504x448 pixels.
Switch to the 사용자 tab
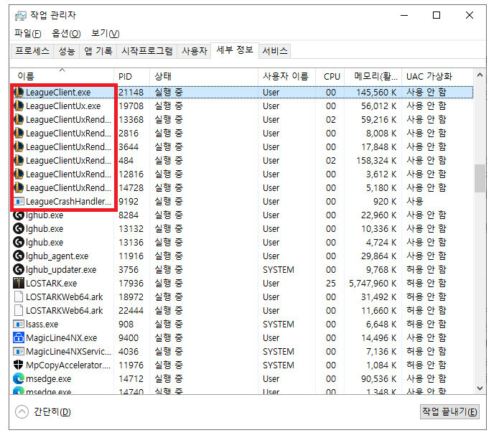click(195, 51)
